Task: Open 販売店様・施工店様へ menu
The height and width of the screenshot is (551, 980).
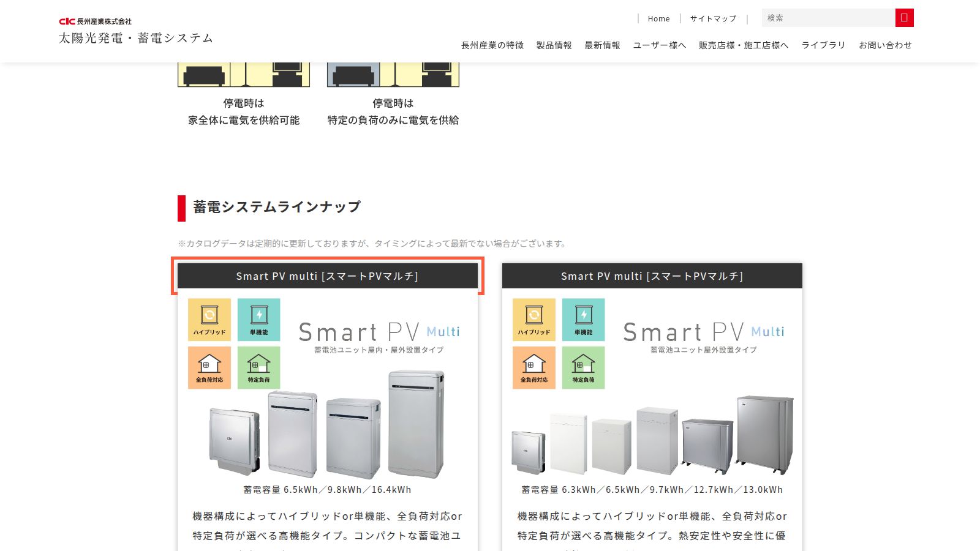Action: 744,45
